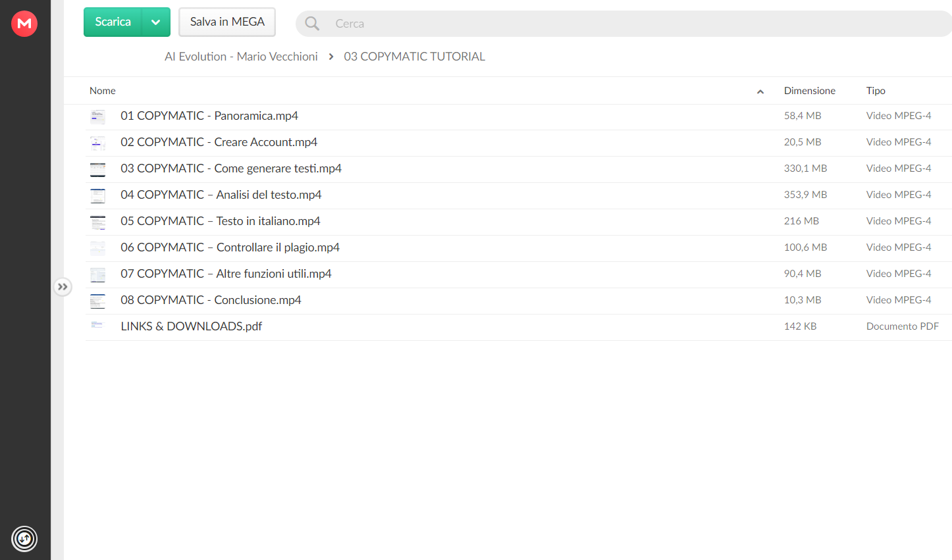Sort files by Tipo column
This screenshot has width=952, height=560.
point(876,91)
